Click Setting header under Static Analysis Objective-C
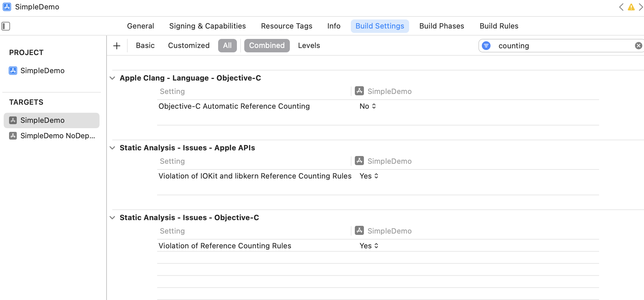The width and height of the screenshot is (644, 300). pos(172,231)
